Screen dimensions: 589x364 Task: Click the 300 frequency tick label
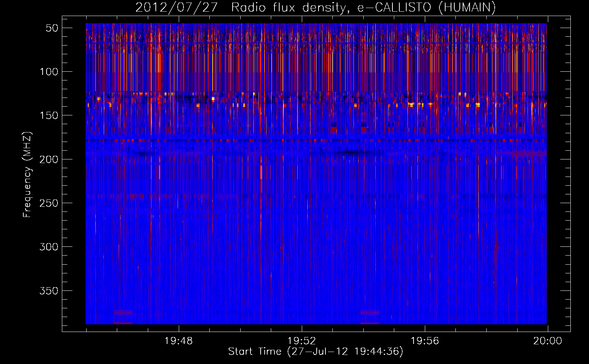click(x=49, y=247)
